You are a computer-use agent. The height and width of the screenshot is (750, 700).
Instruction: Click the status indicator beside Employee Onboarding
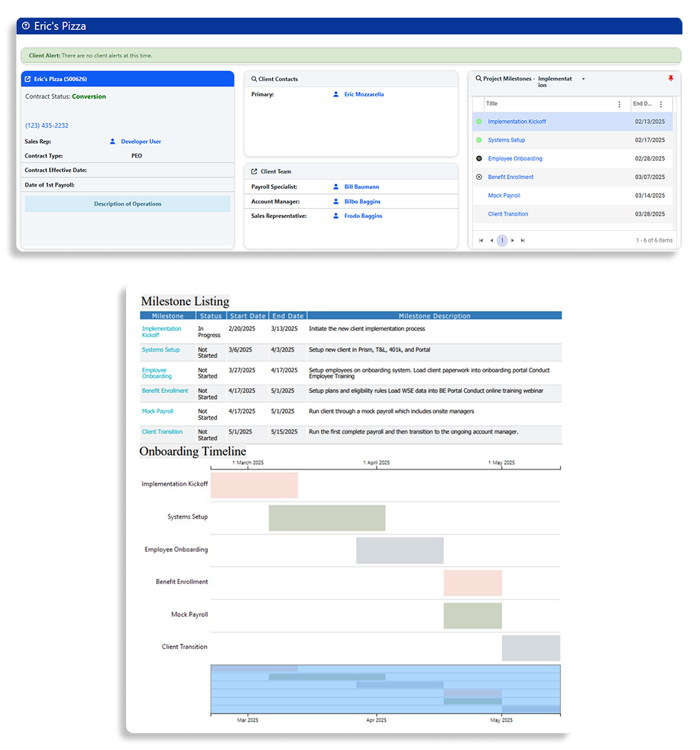pos(479,158)
